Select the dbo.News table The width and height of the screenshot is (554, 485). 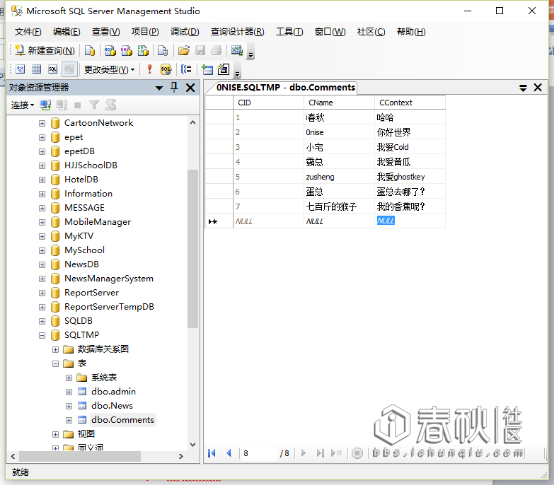pos(112,406)
